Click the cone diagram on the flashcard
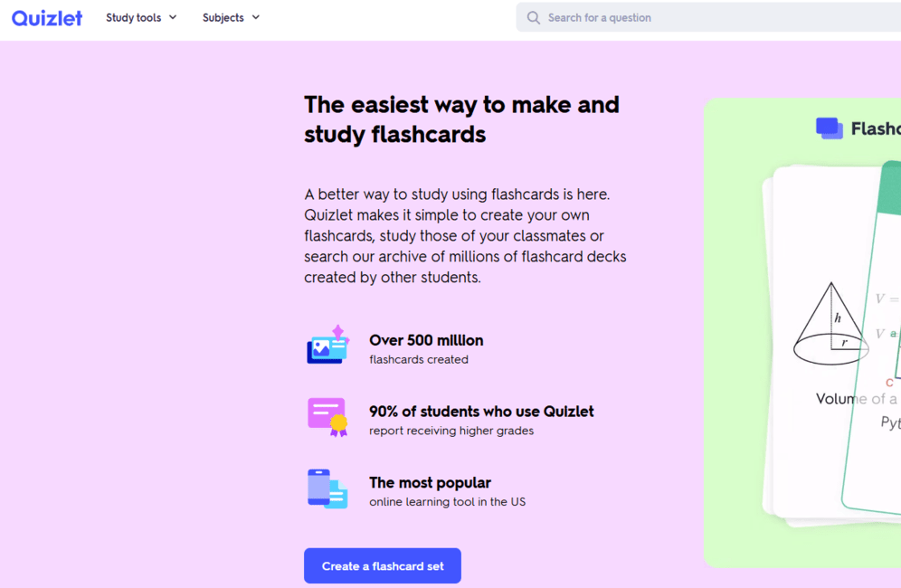 point(830,324)
